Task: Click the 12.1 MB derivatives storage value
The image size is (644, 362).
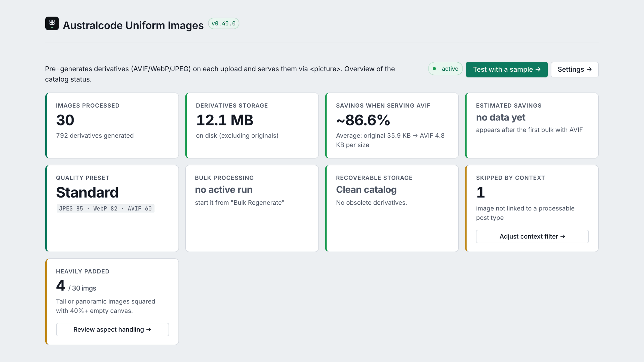Action: pyautogui.click(x=225, y=120)
